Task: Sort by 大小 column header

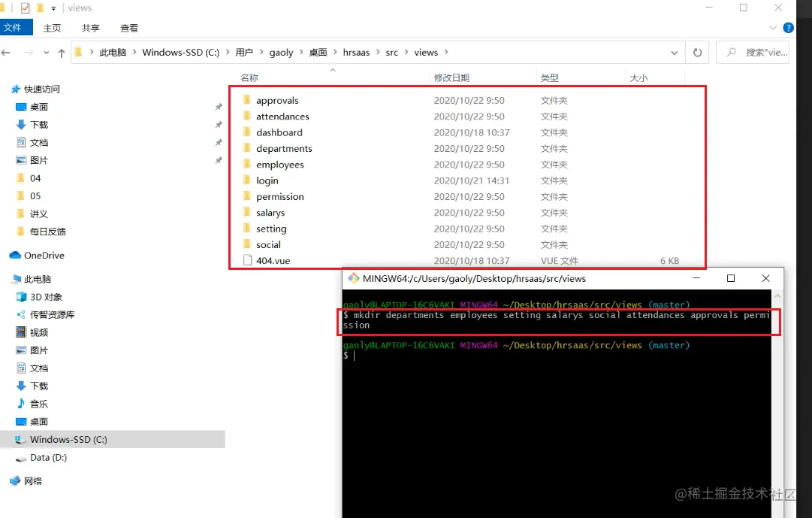Action: [x=638, y=77]
